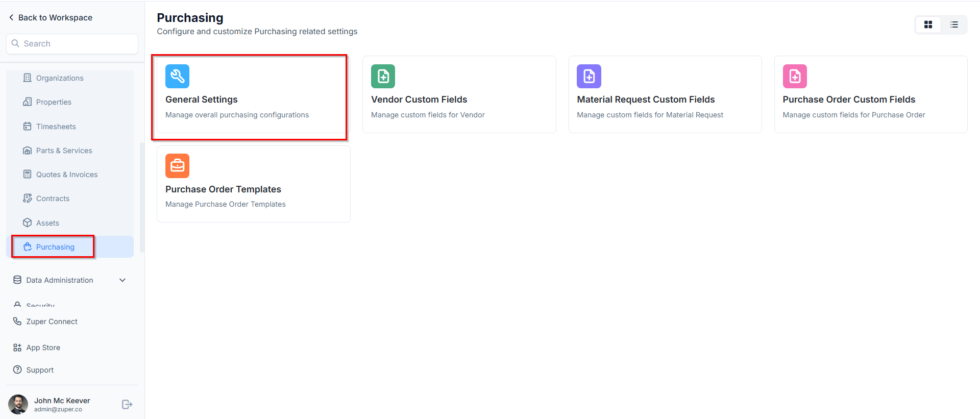This screenshot has width=980, height=419.
Task: Click the App Store icon
Action: coord(17,348)
